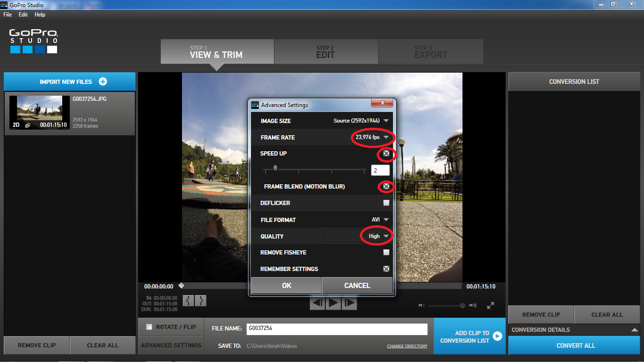Step forward one frame in preview

349,303
